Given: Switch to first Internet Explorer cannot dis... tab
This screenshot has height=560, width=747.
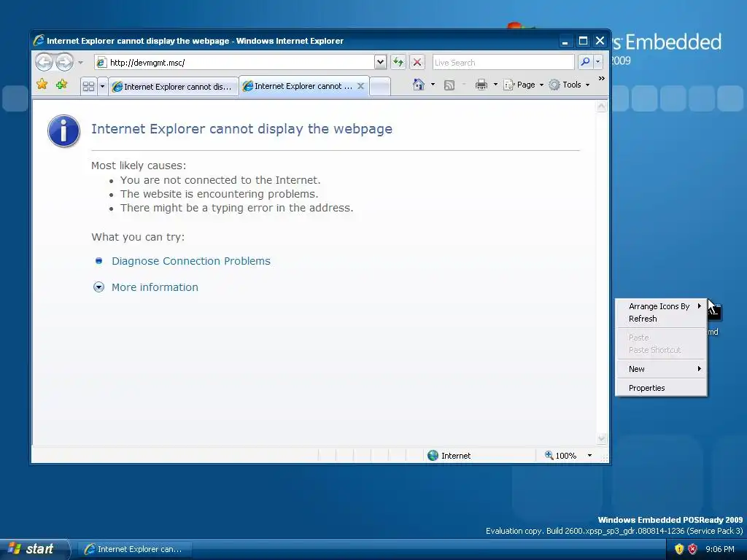Looking at the screenshot, I should pyautogui.click(x=174, y=87).
